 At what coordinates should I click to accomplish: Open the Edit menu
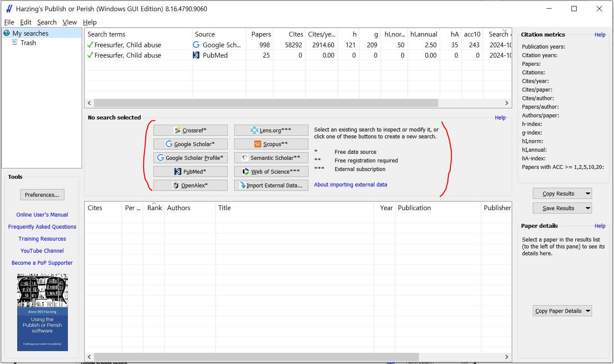tap(26, 22)
